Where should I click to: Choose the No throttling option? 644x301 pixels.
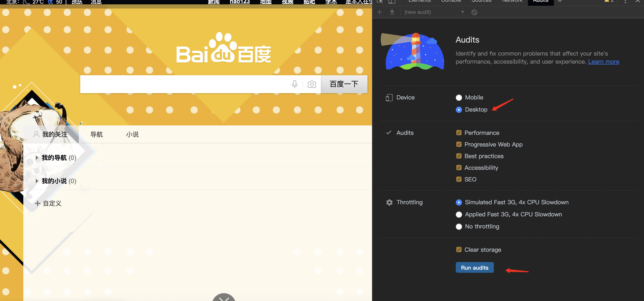(x=459, y=227)
